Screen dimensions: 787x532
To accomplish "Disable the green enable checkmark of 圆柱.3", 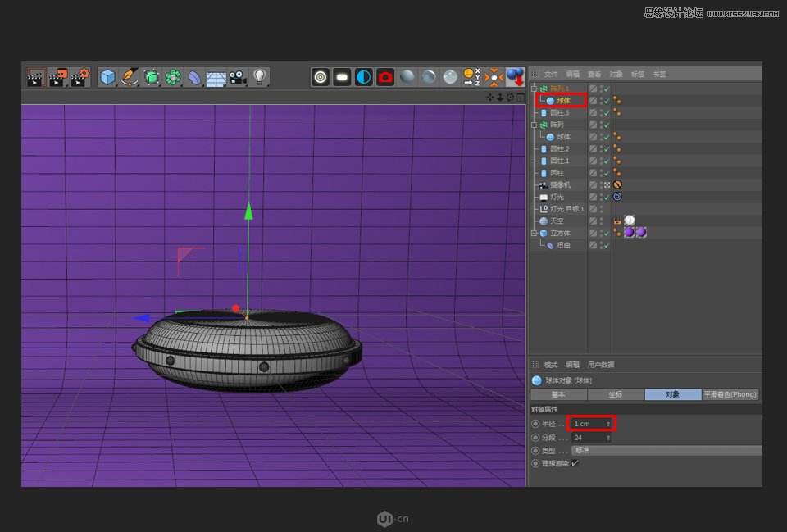I will [607, 111].
